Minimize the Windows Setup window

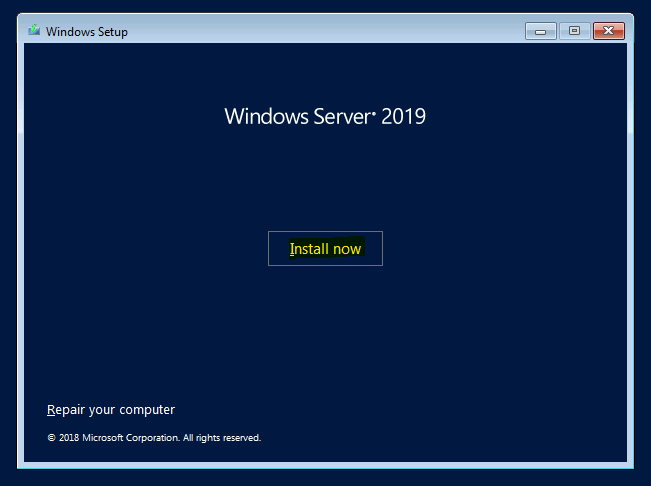tap(540, 31)
